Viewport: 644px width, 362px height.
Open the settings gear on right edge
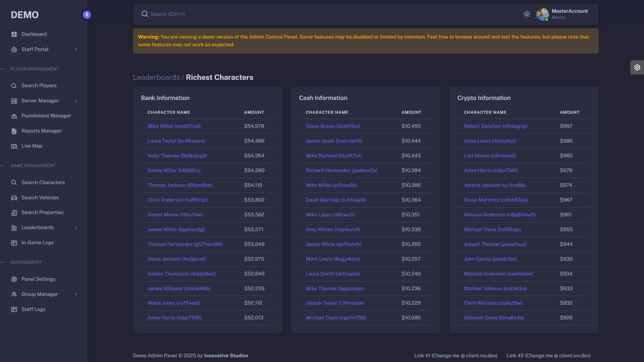click(x=637, y=67)
